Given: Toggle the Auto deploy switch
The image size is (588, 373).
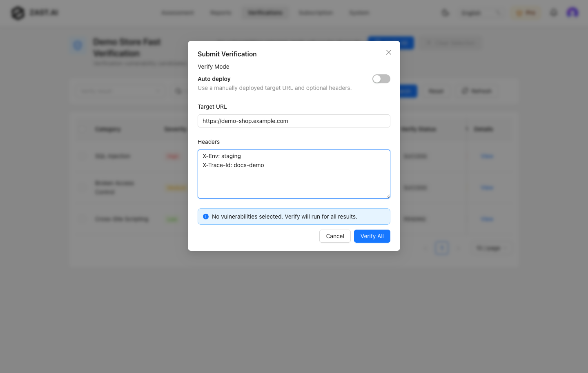Looking at the screenshot, I should (381, 79).
